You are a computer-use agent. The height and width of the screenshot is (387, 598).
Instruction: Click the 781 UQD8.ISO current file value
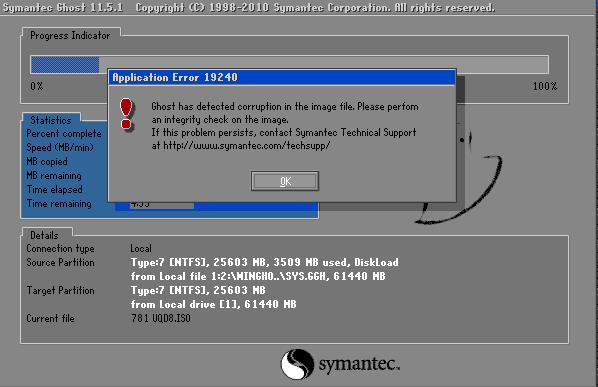tap(161, 318)
